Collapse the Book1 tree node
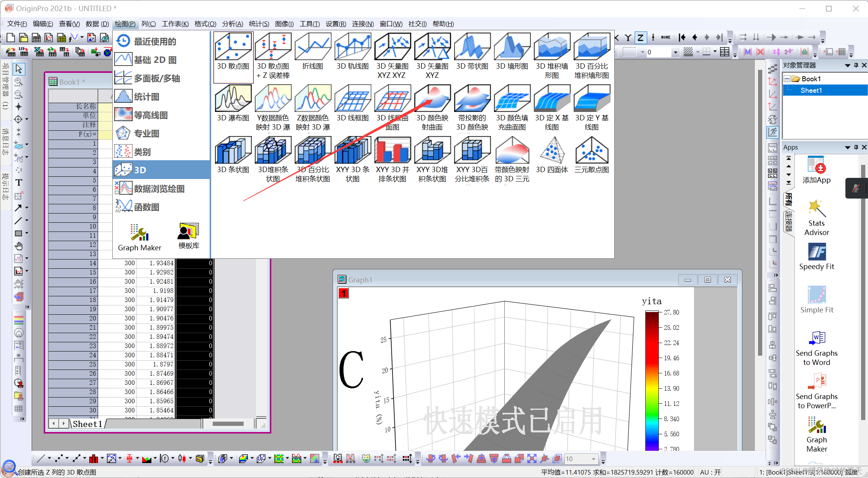Screen dimensions: 868x478 787,79
